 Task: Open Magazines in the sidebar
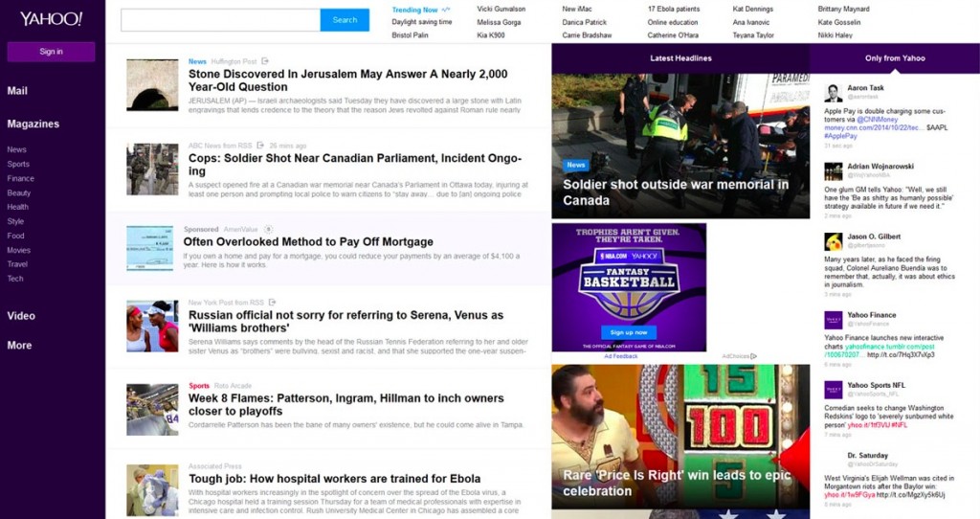[x=33, y=124]
